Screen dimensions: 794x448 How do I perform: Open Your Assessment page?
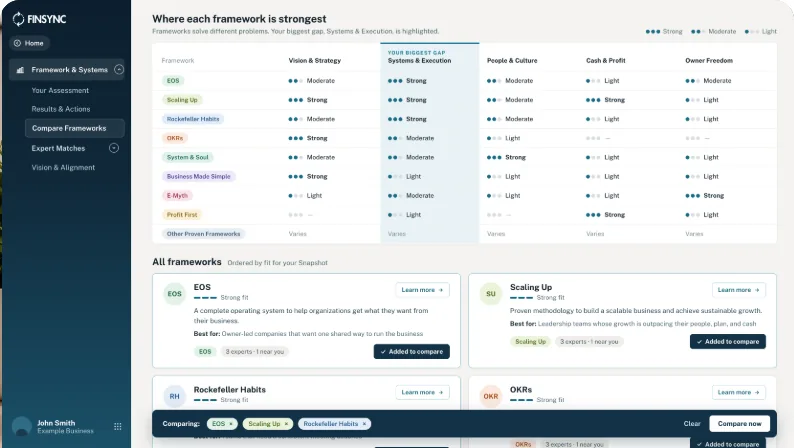60,90
